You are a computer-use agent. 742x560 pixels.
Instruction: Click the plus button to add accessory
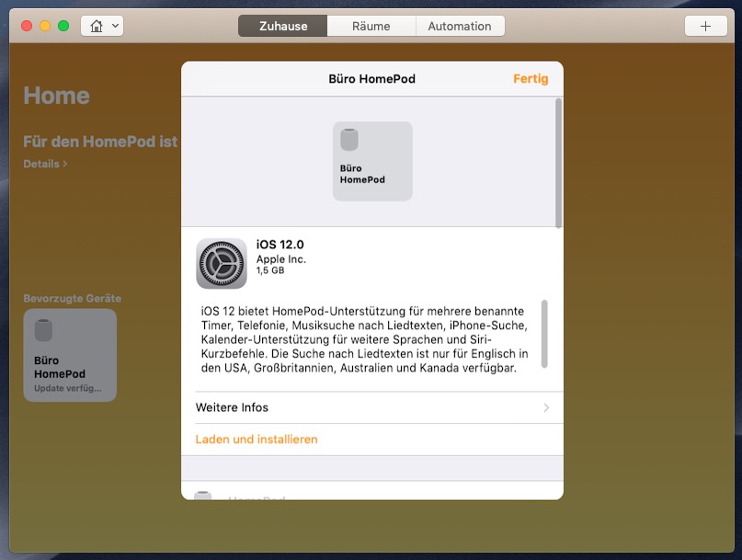pos(705,26)
